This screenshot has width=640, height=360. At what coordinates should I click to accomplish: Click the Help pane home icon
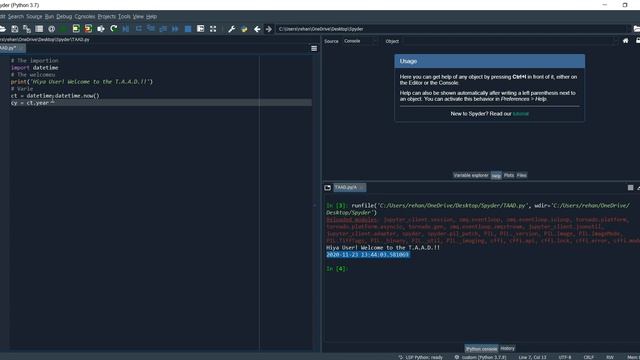[x=625, y=41]
